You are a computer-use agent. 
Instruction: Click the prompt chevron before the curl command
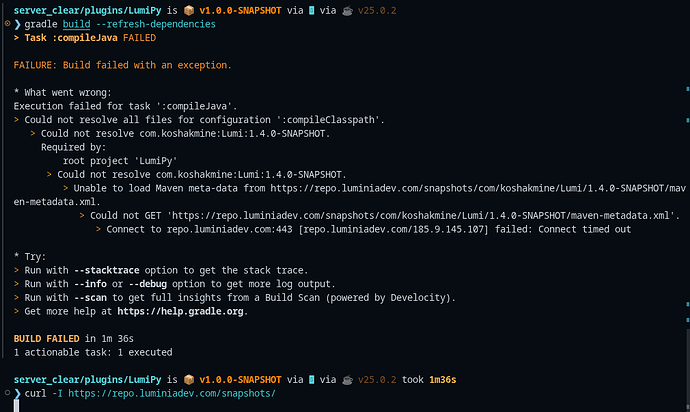tap(18, 393)
